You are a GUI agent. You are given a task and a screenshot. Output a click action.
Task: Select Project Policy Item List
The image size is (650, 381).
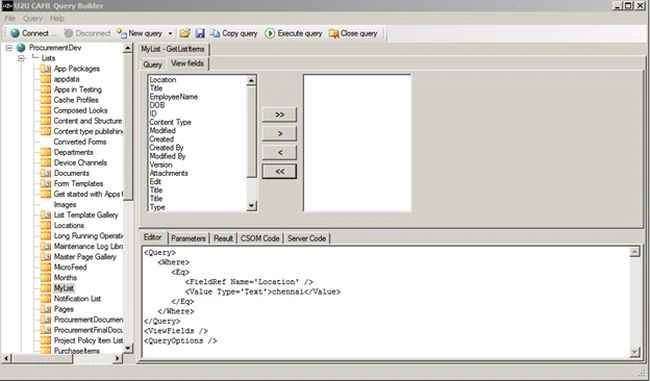point(89,340)
